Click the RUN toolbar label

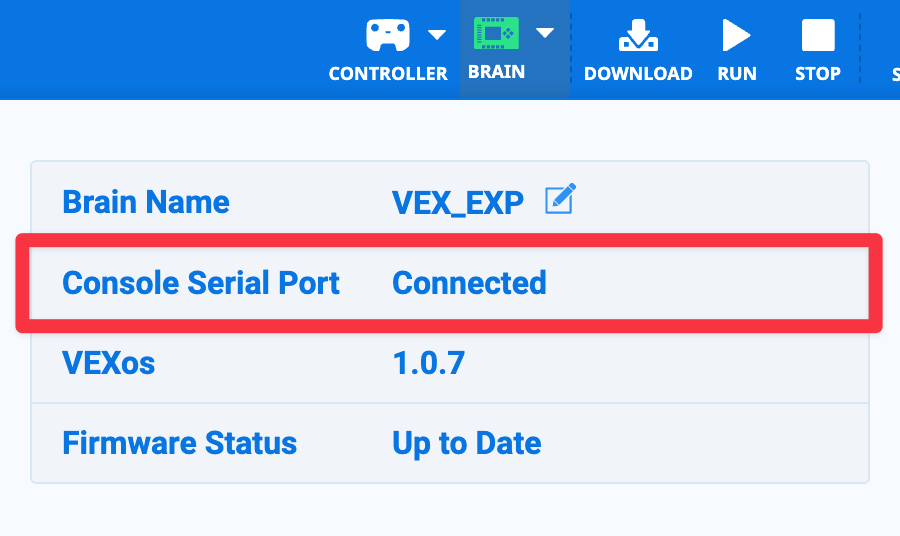pyautogui.click(x=737, y=74)
